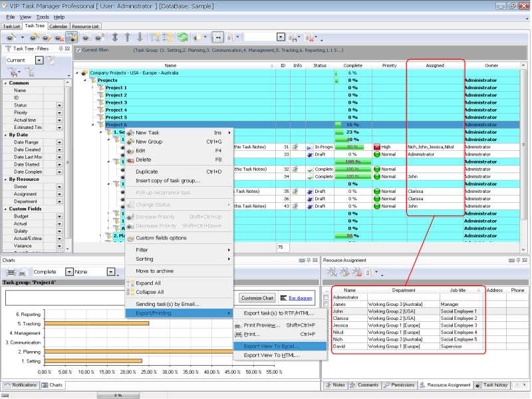Click first icon in Resource Assignment toolbar
Image resolution: width=532 pixels, height=399 pixels.
click(x=331, y=272)
